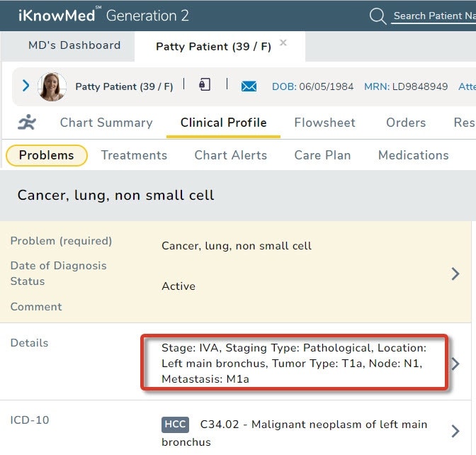The height and width of the screenshot is (455, 476).
Task: Click the HCC badge icon
Action: click(x=174, y=425)
